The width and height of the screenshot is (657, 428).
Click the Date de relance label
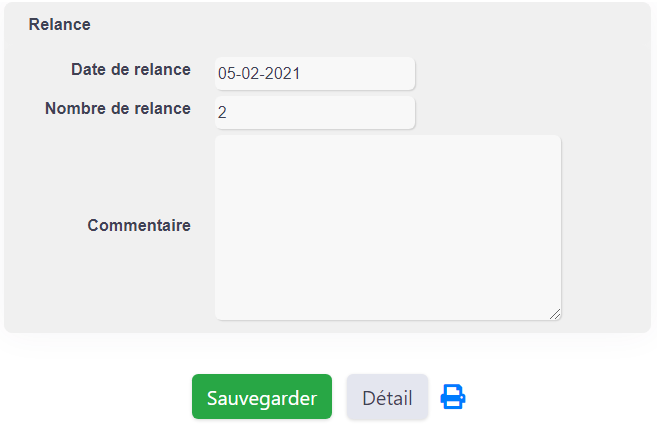[131, 70]
